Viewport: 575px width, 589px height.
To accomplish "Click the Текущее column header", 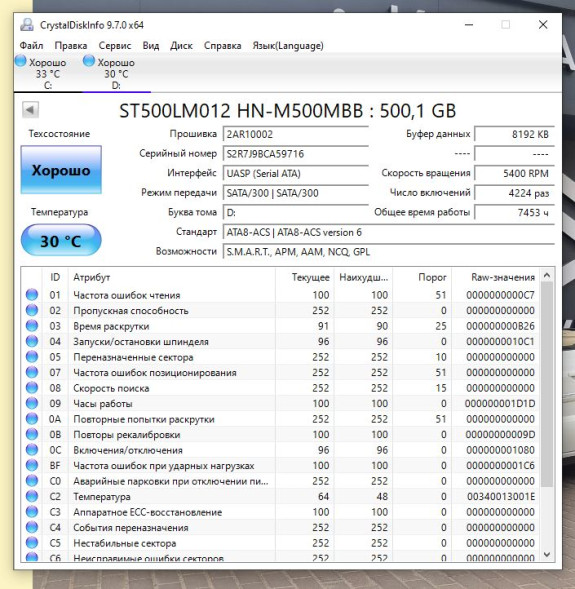I will coord(305,277).
